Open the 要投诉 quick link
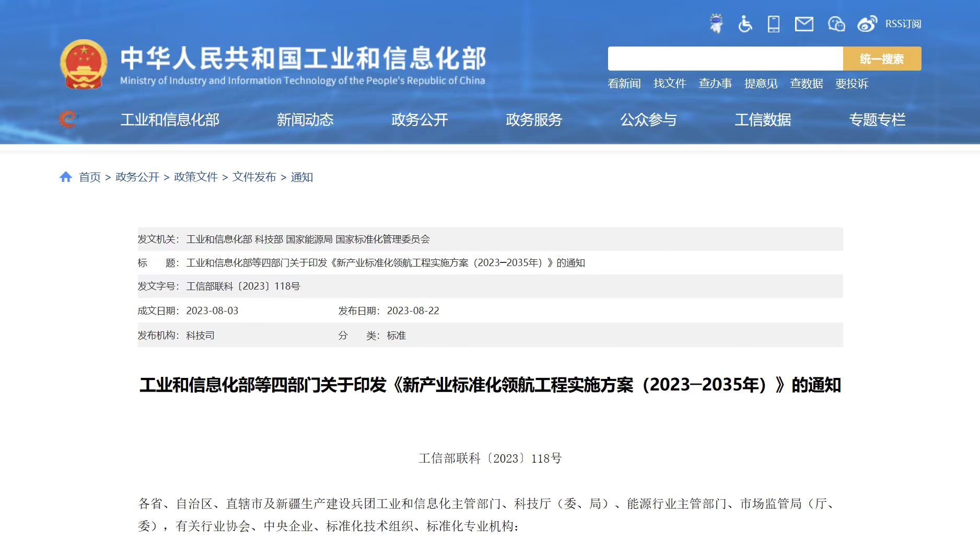 [x=851, y=84]
